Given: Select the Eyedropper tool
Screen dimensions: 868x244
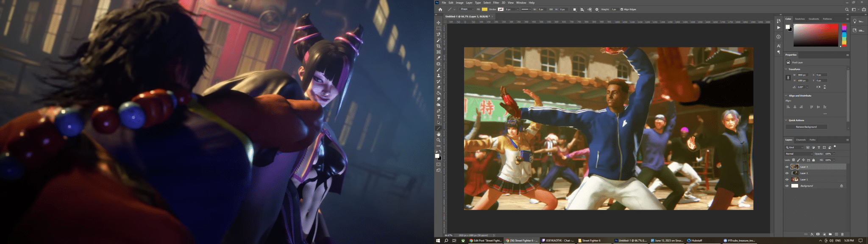Looking at the screenshot, I should click(x=439, y=58).
